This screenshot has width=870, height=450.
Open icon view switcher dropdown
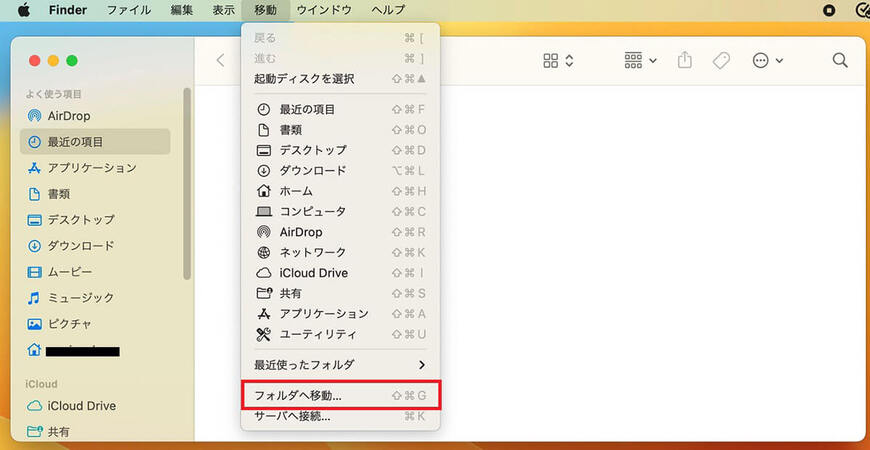pos(558,61)
